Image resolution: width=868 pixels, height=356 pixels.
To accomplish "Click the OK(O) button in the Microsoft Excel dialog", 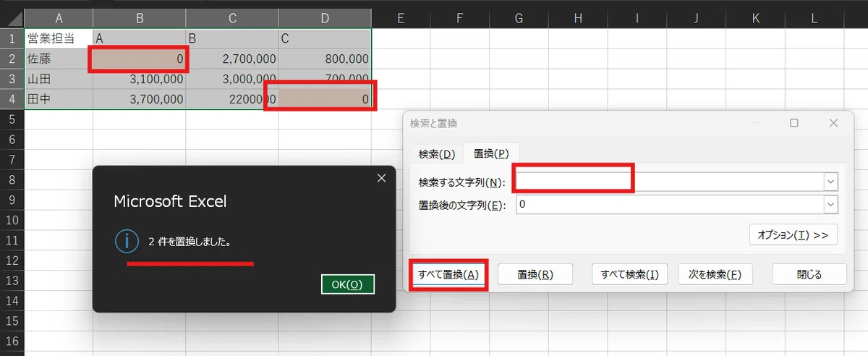I will [x=348, y=284].
